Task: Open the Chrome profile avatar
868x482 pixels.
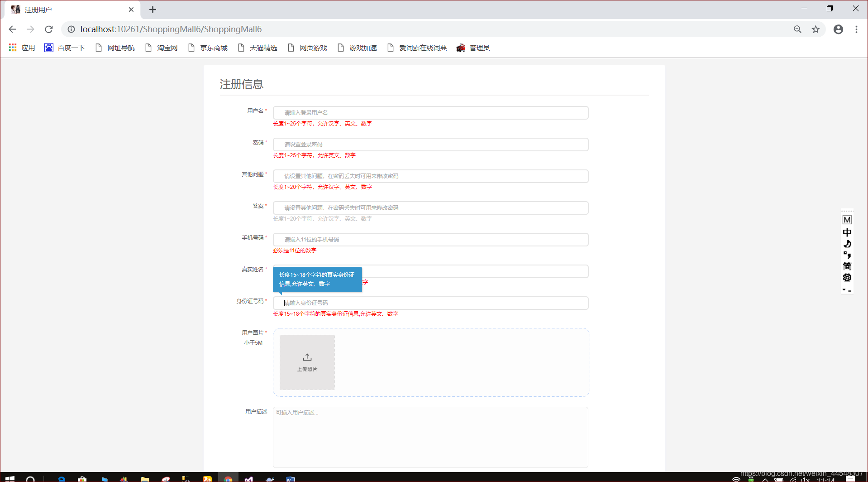Action: click(838, 29)
